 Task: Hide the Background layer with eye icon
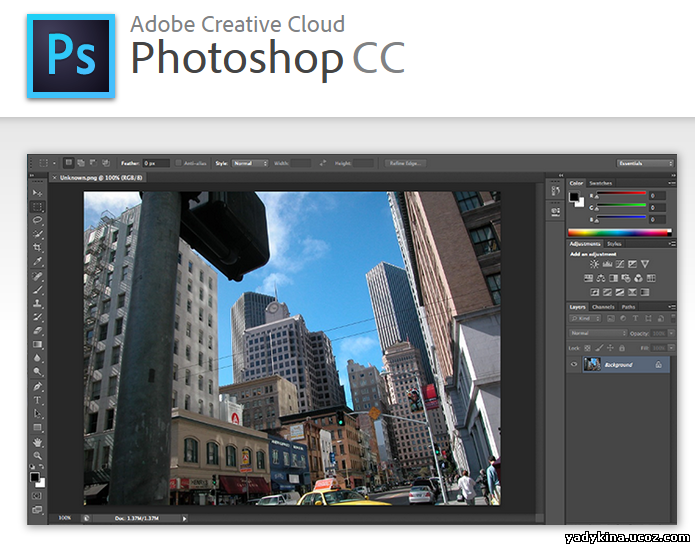click(574, 364)
